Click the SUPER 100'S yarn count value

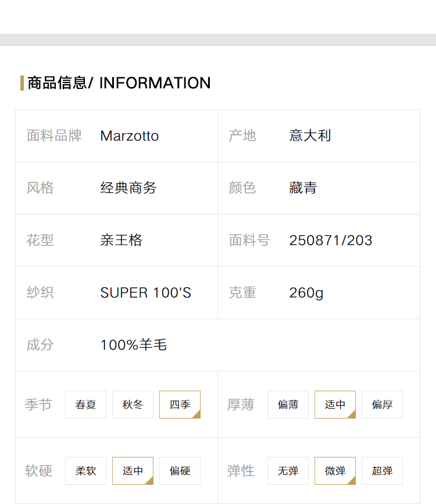tap(146, 292)
